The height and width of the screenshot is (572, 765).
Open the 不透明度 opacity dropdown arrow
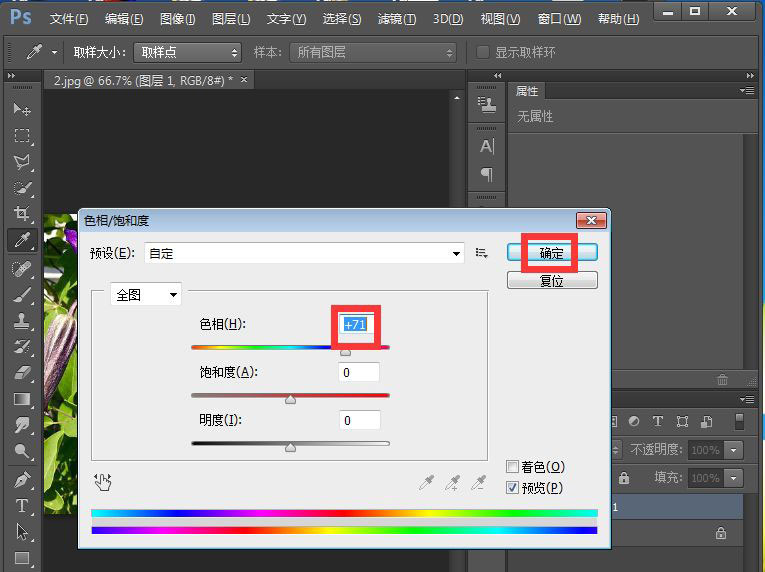(x=733, y=450)
